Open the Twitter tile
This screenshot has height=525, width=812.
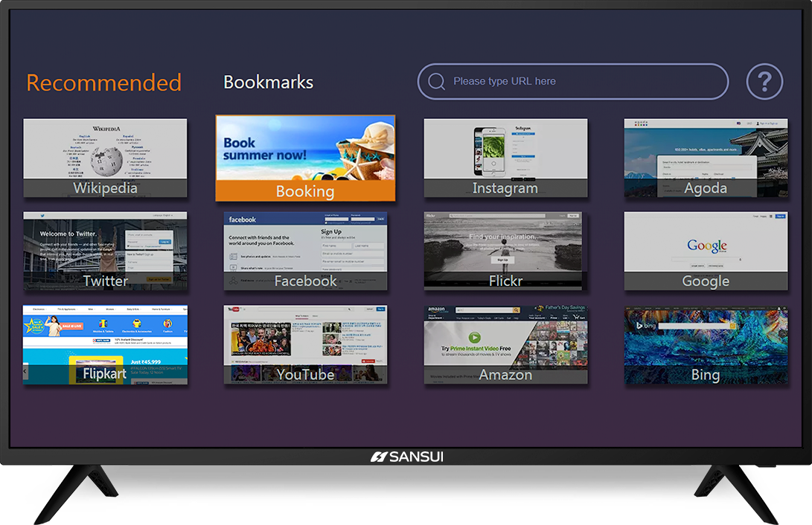(105, 251)
